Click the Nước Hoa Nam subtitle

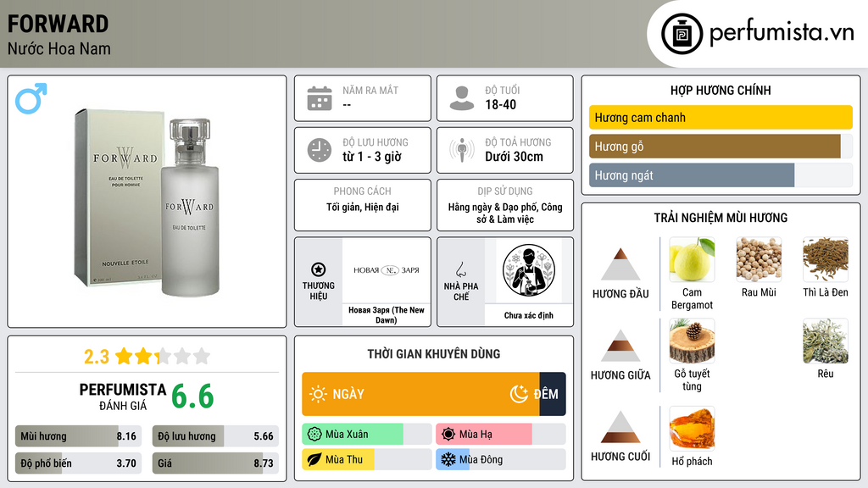click(59, 48)
